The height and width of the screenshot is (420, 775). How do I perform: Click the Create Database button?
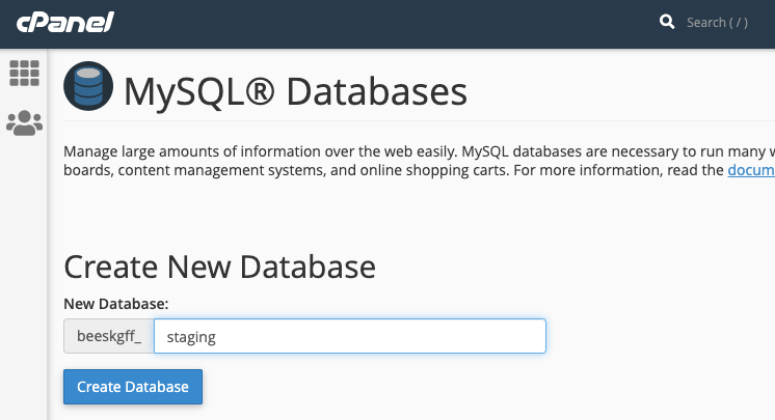click(133, 386)
